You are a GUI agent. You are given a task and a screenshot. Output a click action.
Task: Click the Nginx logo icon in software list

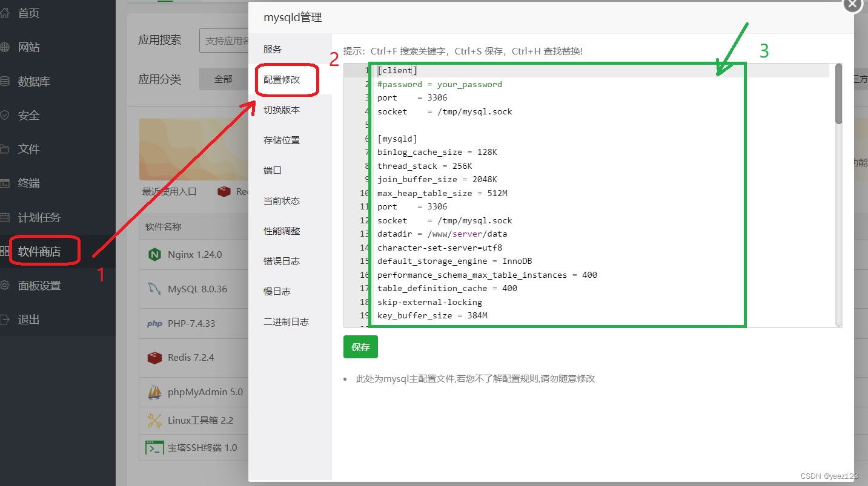tap(154, 255)
